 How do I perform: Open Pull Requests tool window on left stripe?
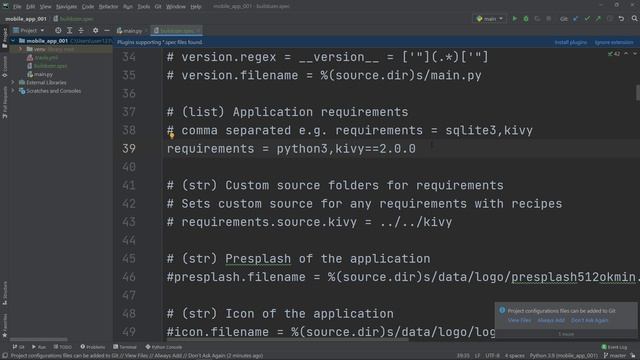(4, 103)
